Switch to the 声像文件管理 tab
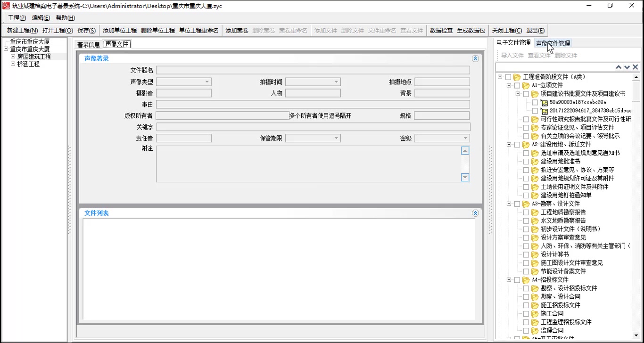The image size is (644, 343). click(553, 43)
